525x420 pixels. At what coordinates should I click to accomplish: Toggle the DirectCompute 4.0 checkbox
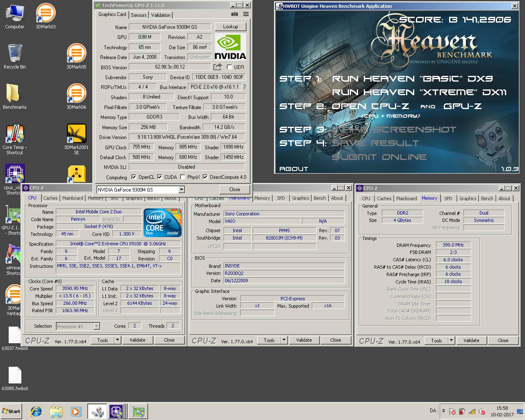(x=205, y=177)
